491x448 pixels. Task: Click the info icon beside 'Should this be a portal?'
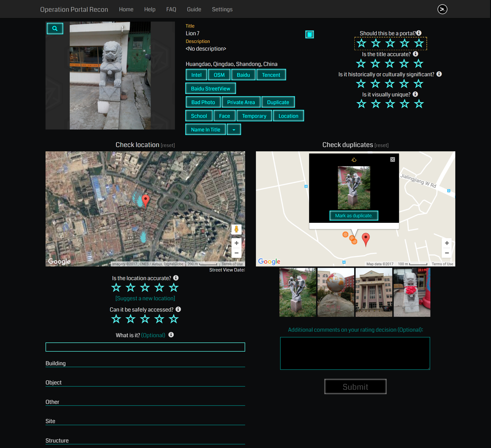pos(419,33)
